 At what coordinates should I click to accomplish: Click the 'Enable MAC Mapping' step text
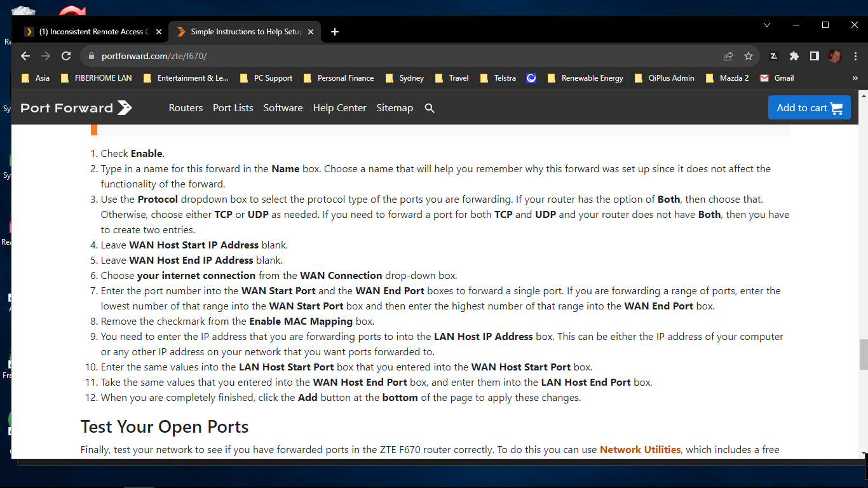[238, 322]
